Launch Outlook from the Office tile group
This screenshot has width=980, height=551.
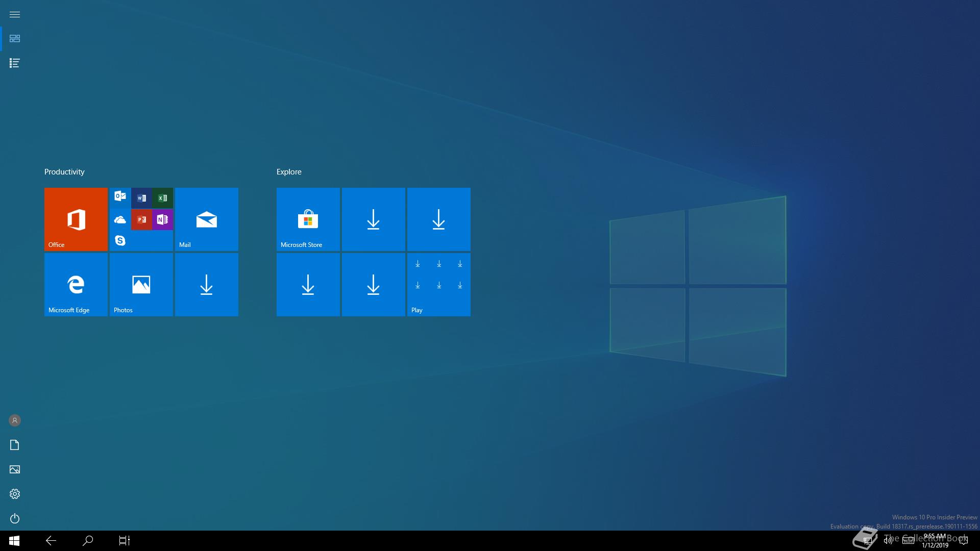[120, 198]
